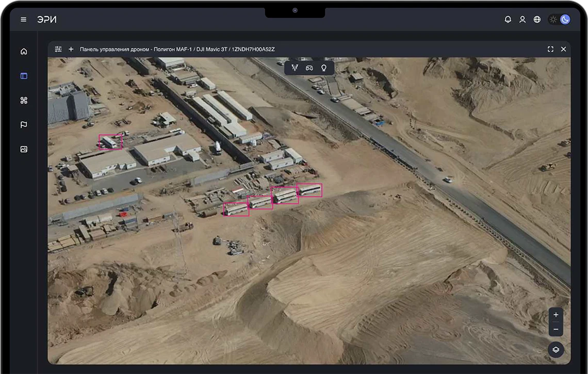Open notifications with the bell icon
The width and height of the screenshot is (588, 374).
point(508,20)
